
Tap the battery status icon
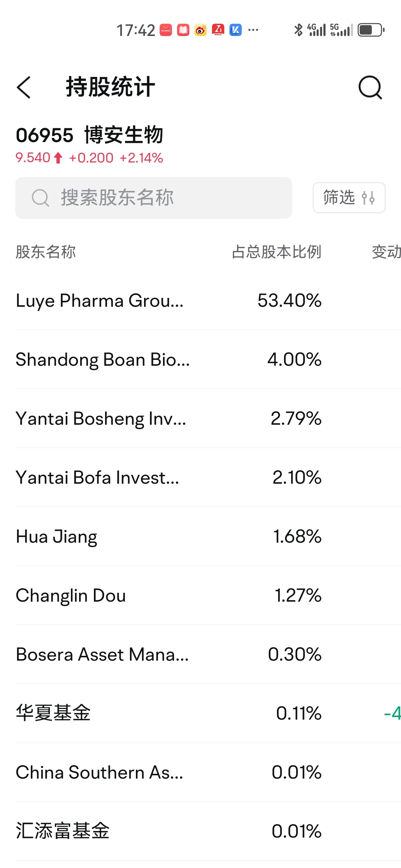tap(371, 30)
